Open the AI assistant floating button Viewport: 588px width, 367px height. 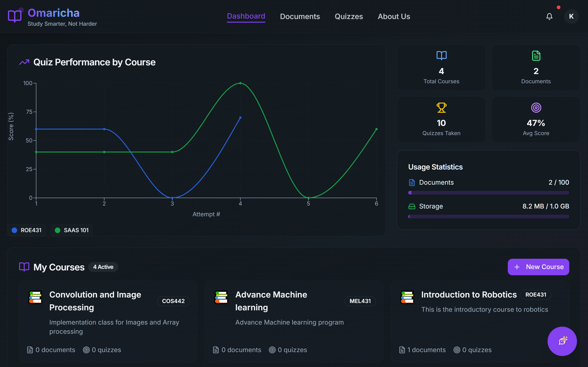tap(562, 341)
